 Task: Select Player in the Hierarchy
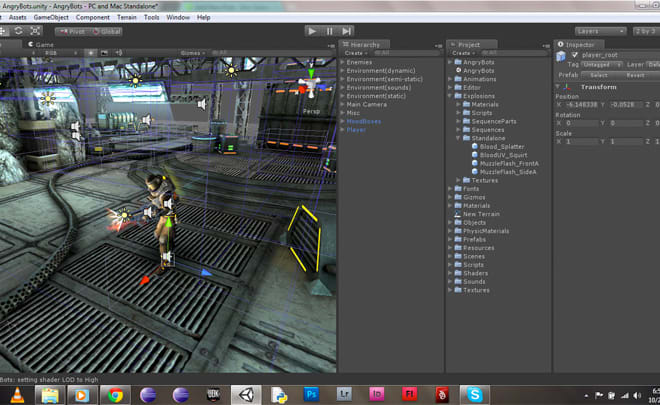[356, 130]
